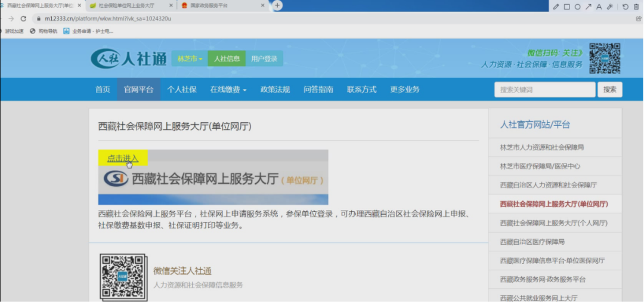Click the 用户登录 button
The height and width of the screenshot is (302, 644).
point(264,58)
